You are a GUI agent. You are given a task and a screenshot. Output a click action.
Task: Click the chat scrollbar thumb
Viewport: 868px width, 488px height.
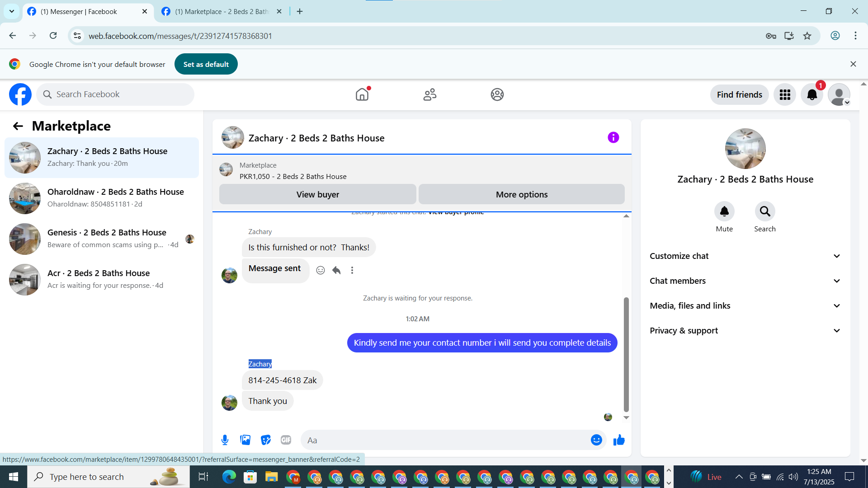626,354
